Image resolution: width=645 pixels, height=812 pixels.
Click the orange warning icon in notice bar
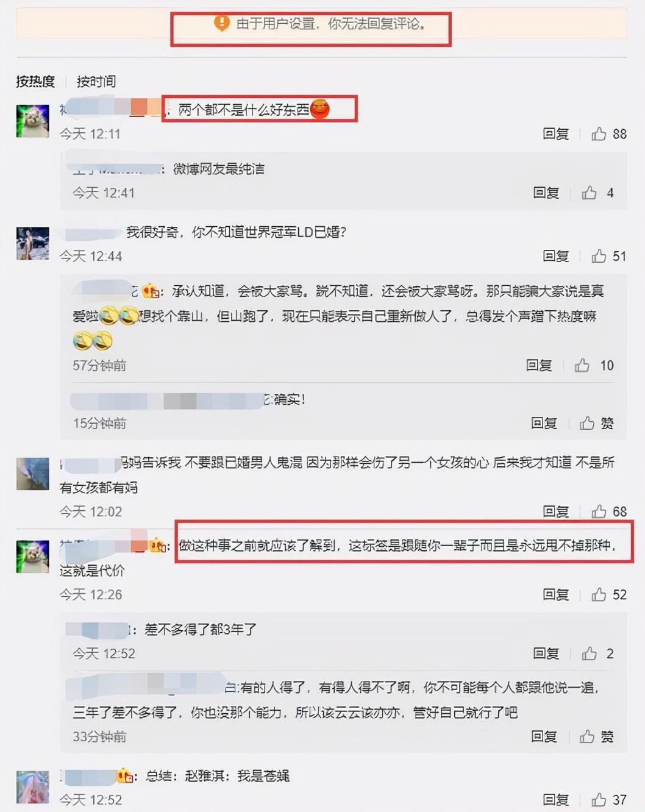pyautogui.click(x=221, y=24)
